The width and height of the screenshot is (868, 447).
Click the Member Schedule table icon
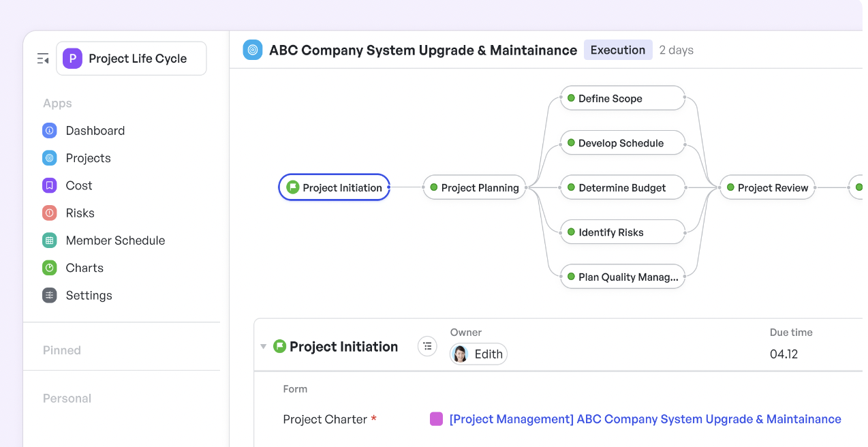click(x=50, y=241)
